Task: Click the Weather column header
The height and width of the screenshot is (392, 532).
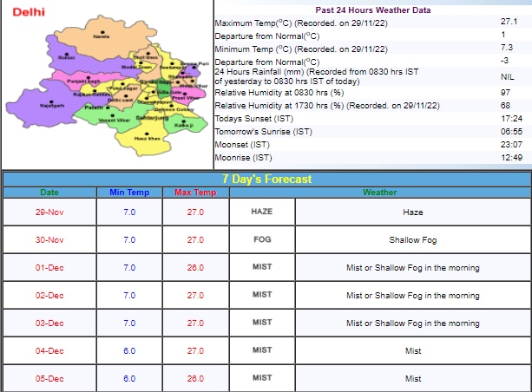Action: (380, 192)
